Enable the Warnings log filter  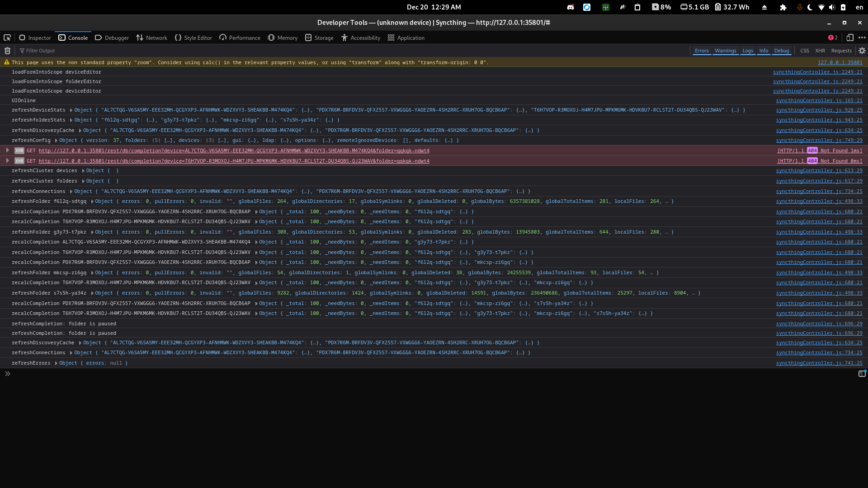[x=726, y=51]
